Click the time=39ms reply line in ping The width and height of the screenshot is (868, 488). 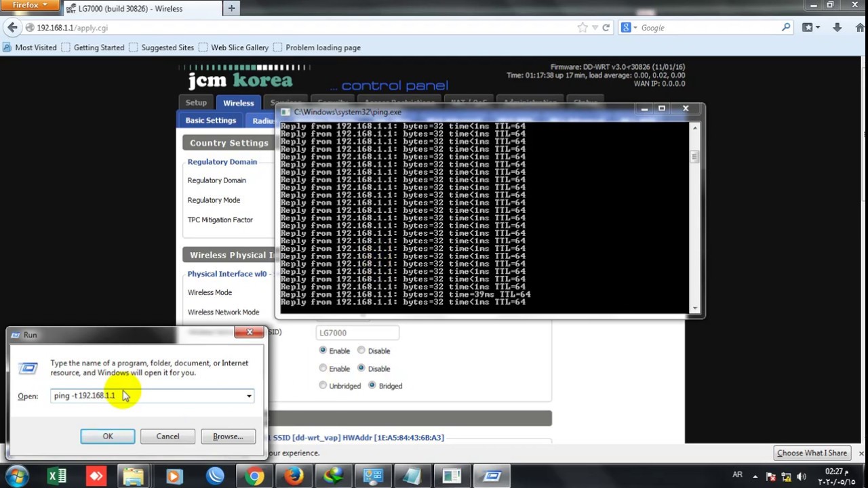click(406, 294)
